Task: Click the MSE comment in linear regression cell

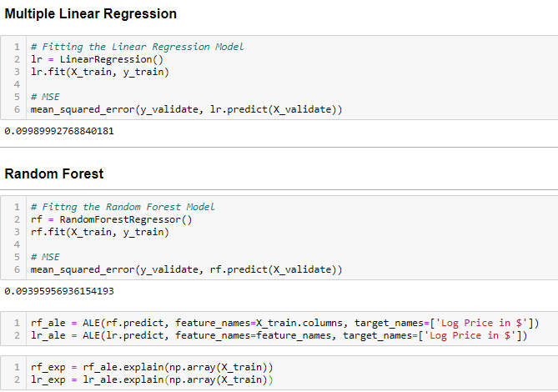Action: [x=43, y=98]
